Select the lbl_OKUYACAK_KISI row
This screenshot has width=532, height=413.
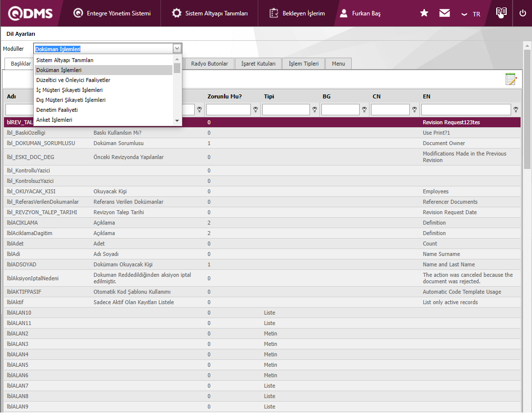(x=262, y=191)
